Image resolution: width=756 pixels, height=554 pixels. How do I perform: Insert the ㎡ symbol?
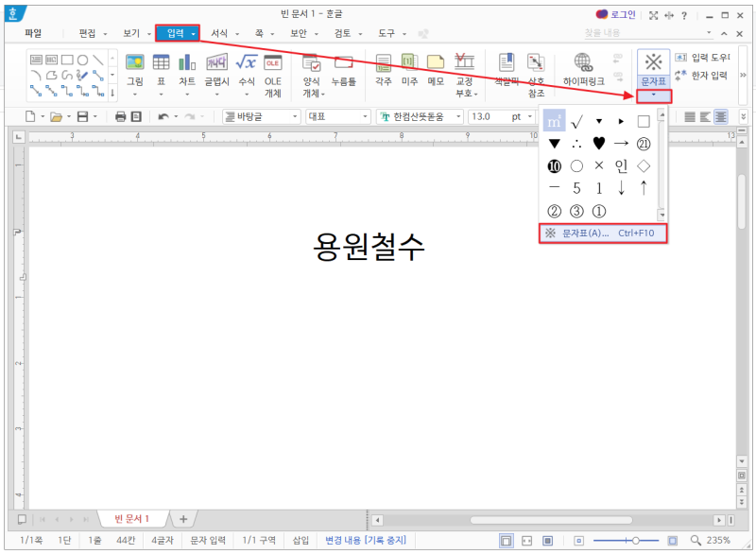click(554, 122)
